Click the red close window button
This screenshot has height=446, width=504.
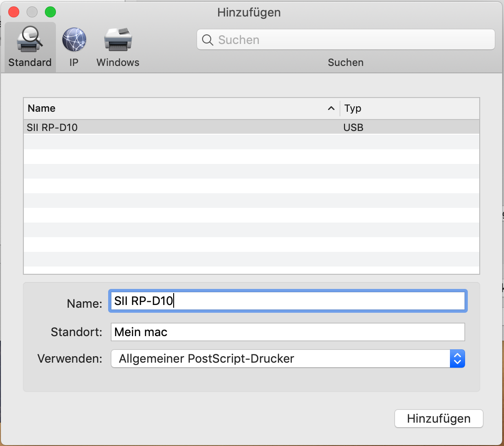14,12
